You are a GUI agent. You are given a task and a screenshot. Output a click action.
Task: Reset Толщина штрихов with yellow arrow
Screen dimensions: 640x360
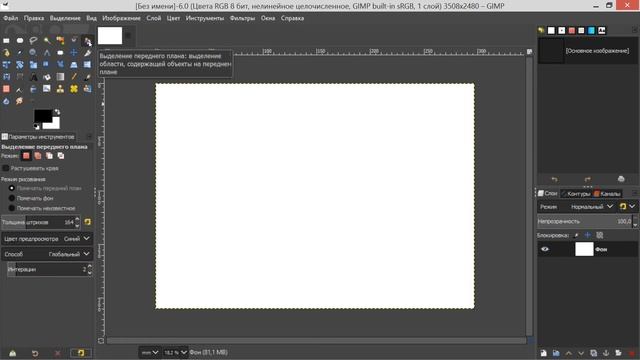coord(87,222)
